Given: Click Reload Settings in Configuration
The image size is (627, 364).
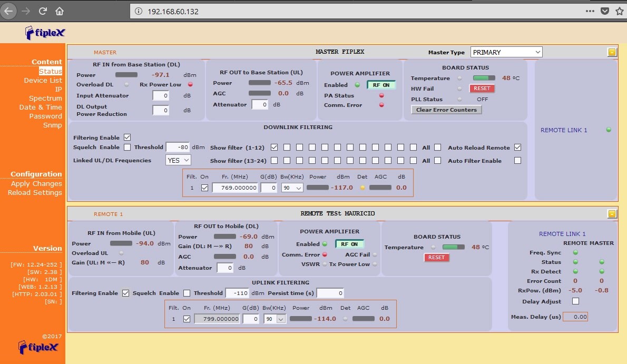Looking at the screenshot, I should (x=35, y=192).
